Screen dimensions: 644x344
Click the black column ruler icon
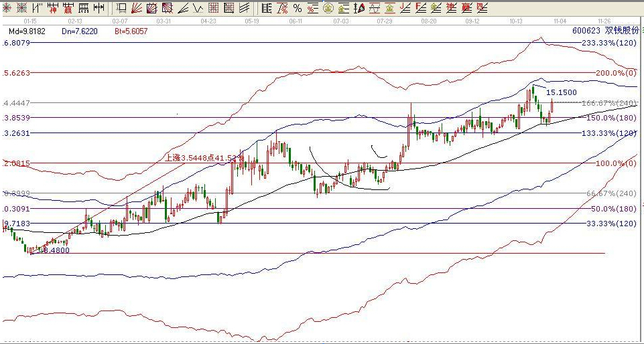click(267, 8)
